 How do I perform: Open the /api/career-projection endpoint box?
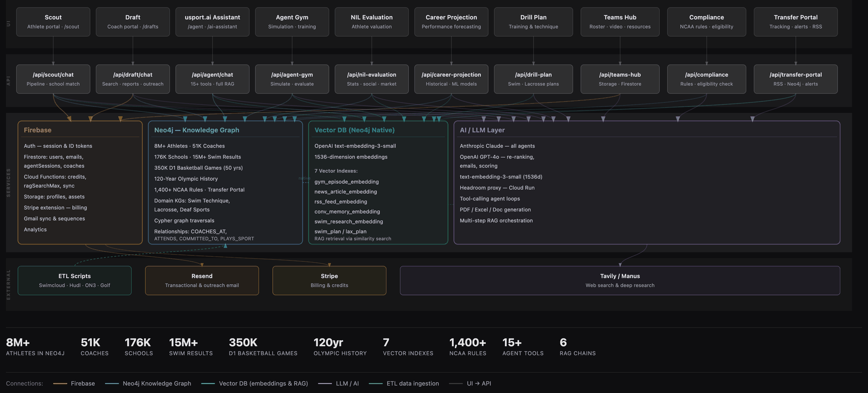pos(451,79)
